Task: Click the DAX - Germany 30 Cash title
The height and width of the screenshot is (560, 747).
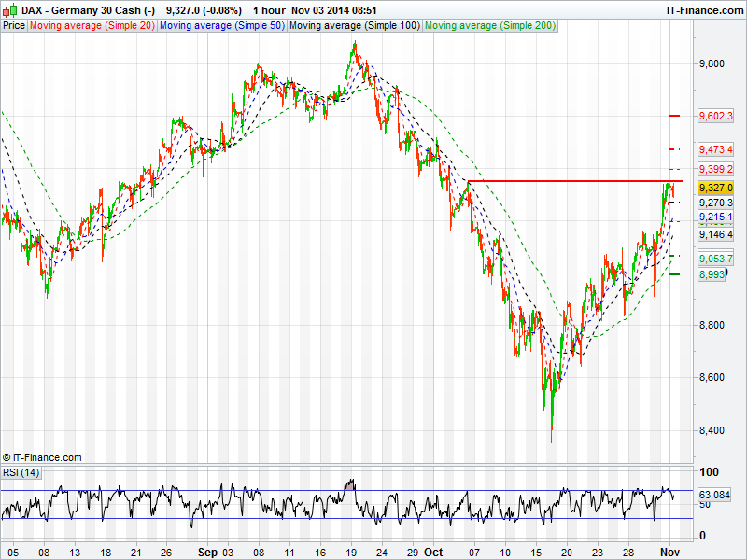Action: [88, 10]
